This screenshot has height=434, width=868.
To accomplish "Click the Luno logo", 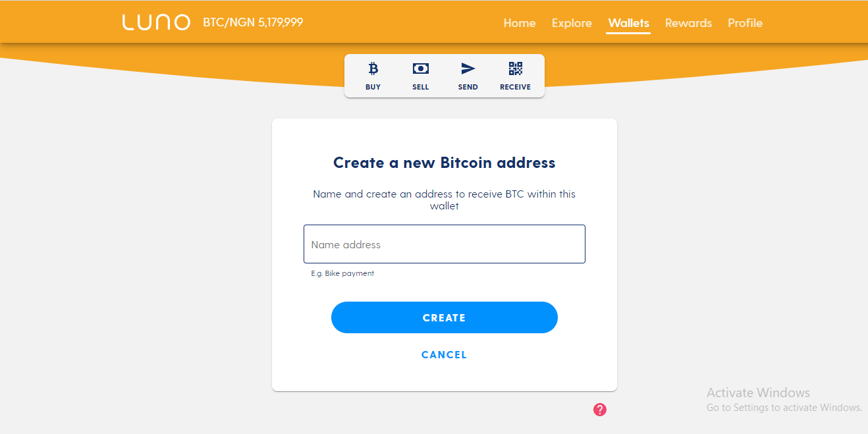I will pos(156,22).
